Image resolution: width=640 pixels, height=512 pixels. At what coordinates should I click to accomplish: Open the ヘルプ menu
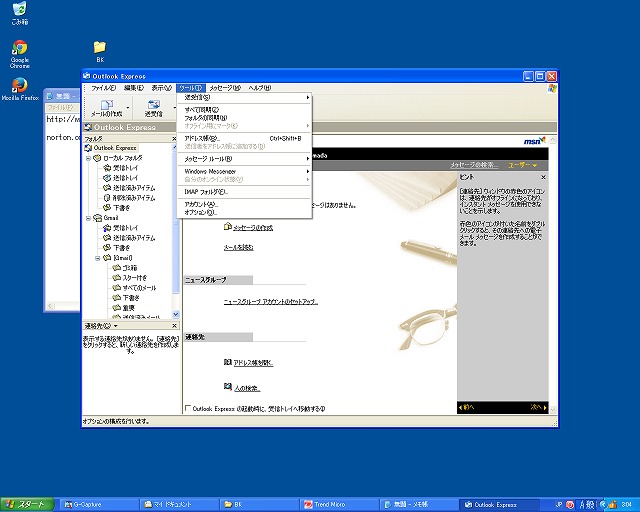coord(260,88)
